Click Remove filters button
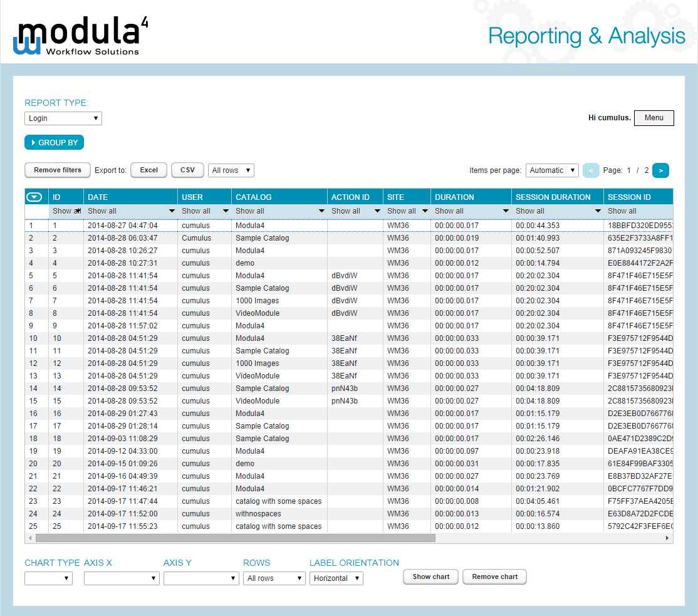The image size is (698, 616). coord(58,170)
